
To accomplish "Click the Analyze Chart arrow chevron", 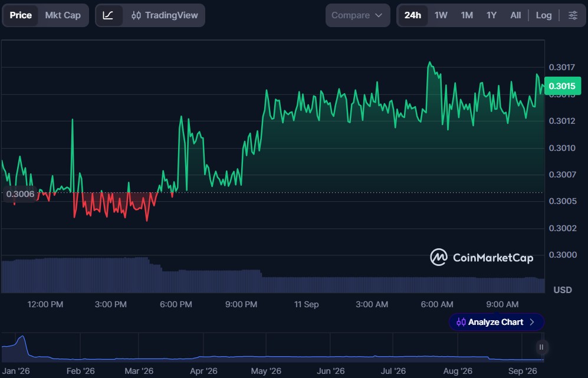I will pyautogui.click(x=532, y=322).
